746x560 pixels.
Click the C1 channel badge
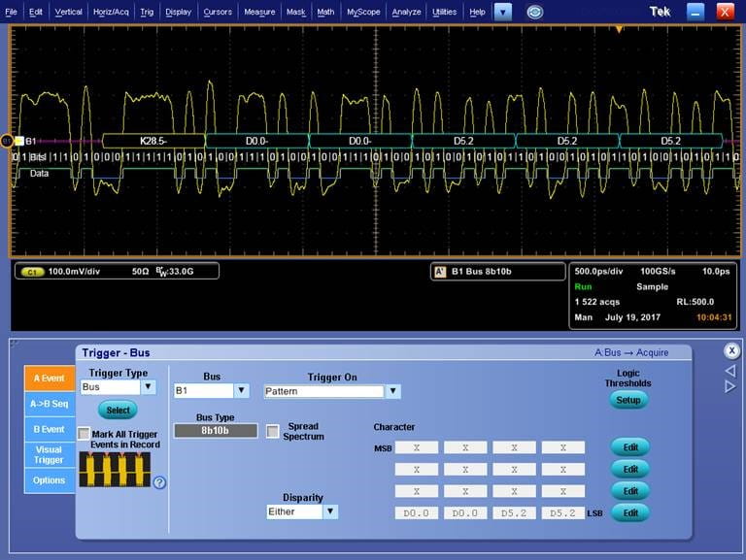tap(33, 272)
